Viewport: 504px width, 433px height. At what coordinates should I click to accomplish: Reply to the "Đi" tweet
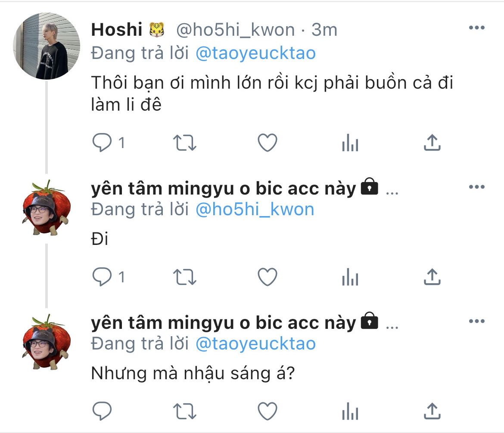coord(103,277)
